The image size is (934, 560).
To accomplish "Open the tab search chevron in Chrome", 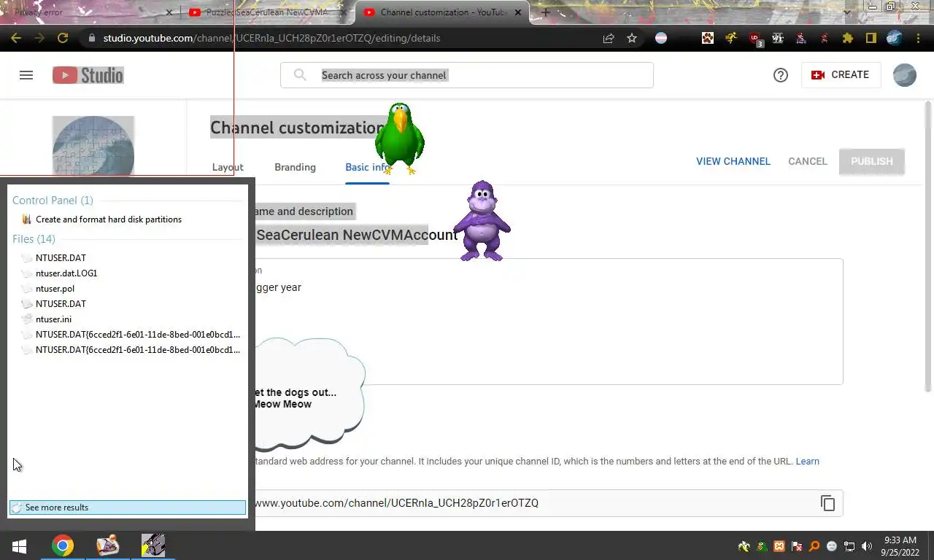I will pos(846,12).
